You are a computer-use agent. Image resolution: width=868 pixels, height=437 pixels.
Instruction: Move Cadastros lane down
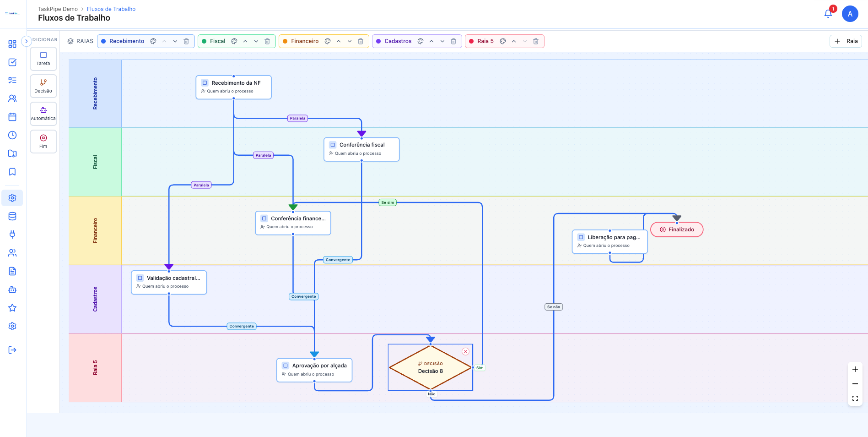[x=442, y=41]
